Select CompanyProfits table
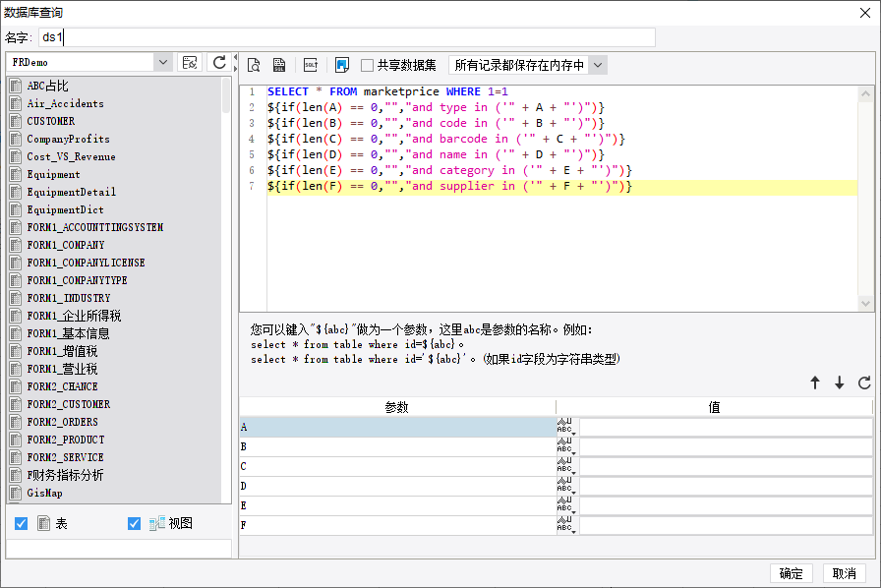Screen dimensions: 881x588 pyautogui.click(x=68, y=139)
